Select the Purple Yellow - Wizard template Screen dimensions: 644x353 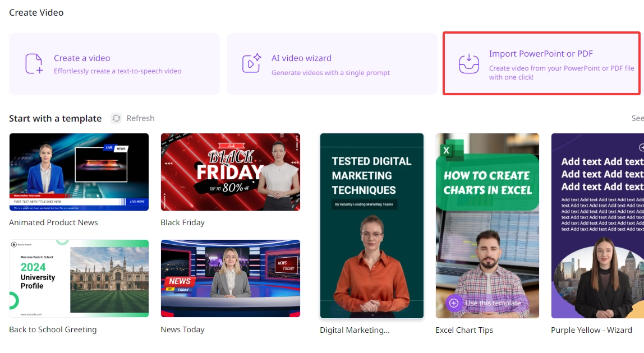(x=597, y=224)
